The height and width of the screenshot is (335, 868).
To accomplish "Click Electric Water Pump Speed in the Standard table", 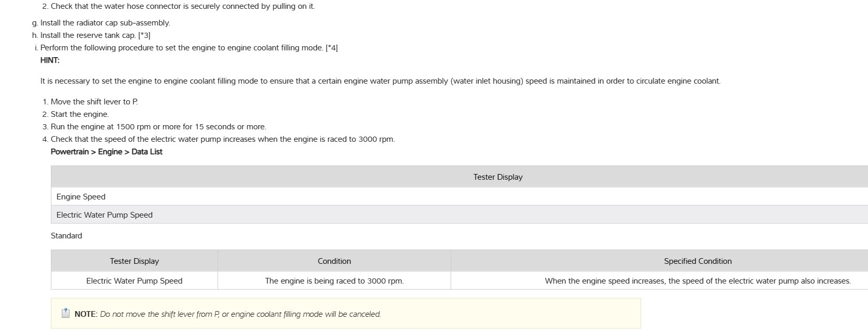I will coord(134,281).
